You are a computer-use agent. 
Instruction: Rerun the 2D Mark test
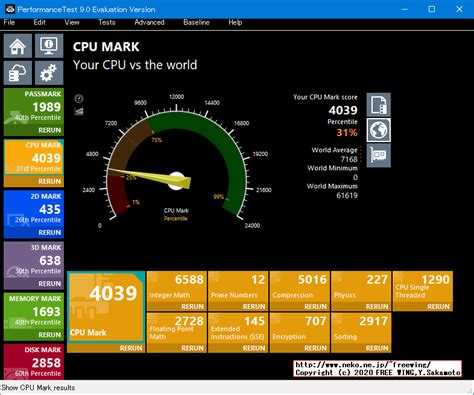point(49,232)
